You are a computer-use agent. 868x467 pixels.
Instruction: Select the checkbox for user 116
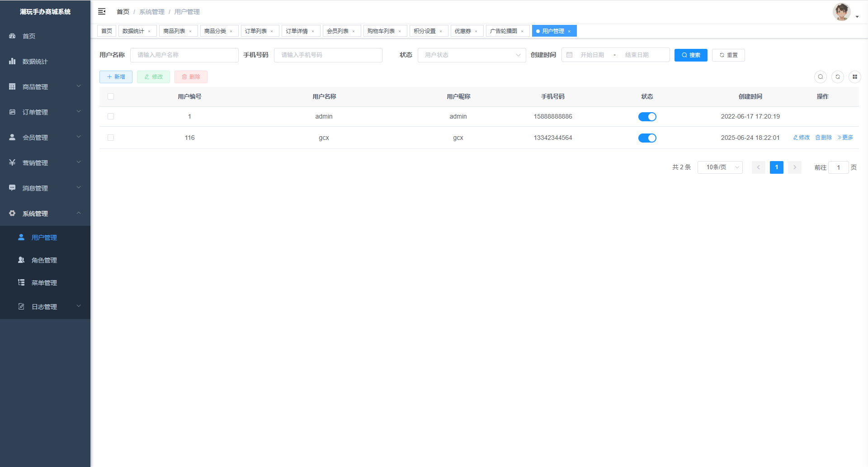(111, 138)
